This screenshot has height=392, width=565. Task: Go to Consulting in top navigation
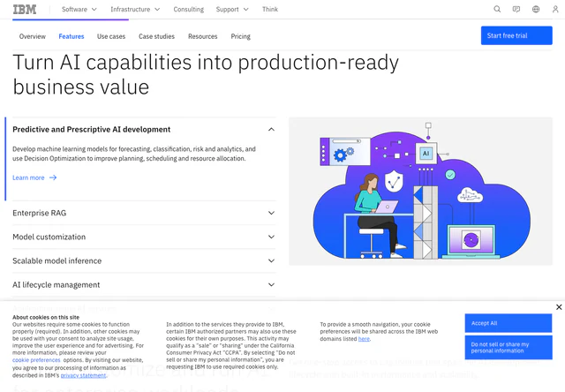tap(188, 10)
